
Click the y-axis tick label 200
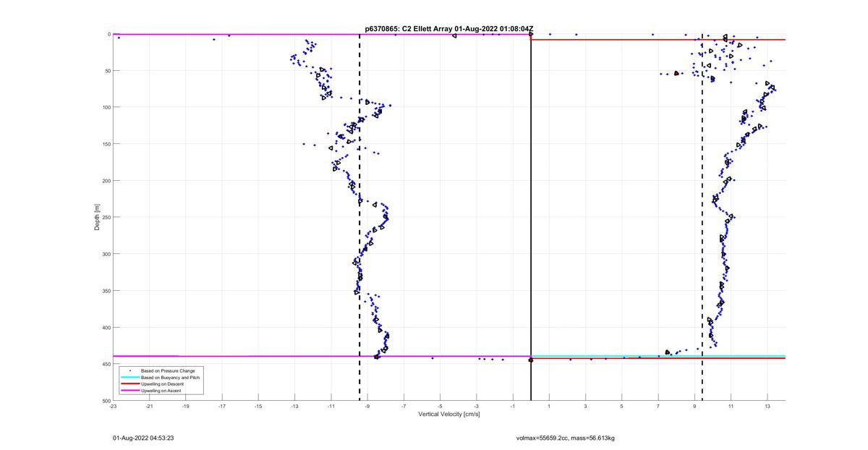(106, 181)
